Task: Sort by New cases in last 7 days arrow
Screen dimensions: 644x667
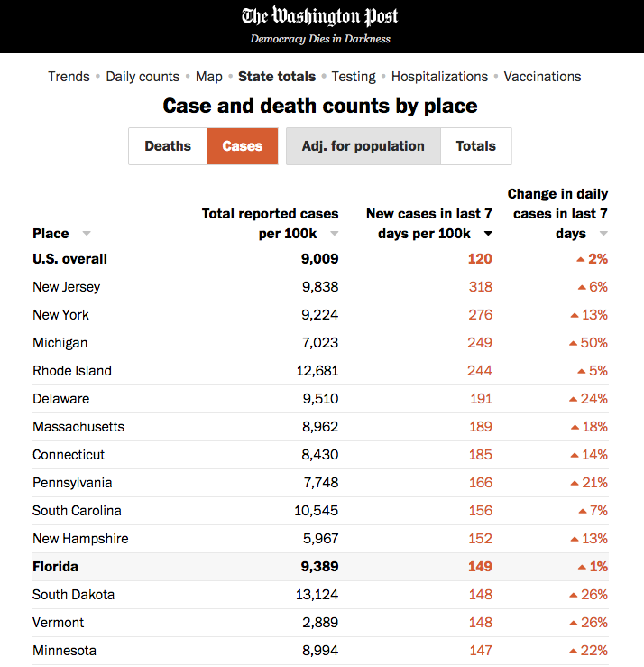Action: pyautogui.click(x=488, y=234)
